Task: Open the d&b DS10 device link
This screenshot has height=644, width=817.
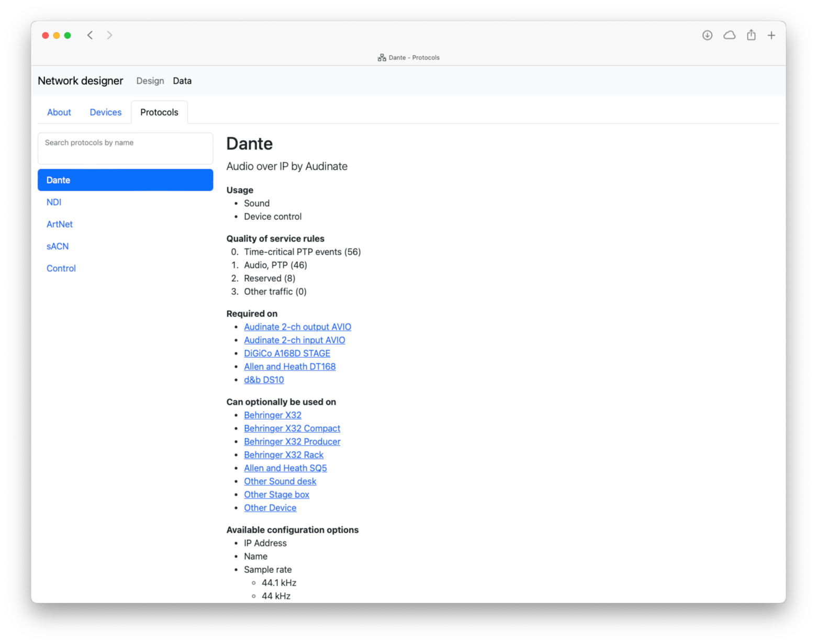Action: coord(264,380)
